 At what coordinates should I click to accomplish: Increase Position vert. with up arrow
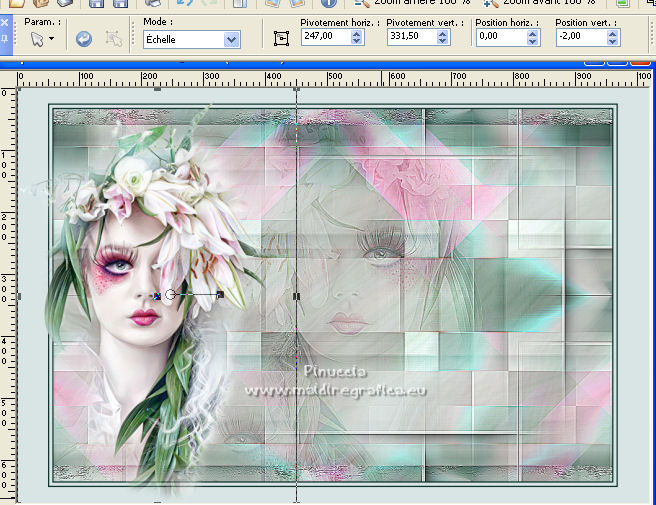(x=612, y=34)
